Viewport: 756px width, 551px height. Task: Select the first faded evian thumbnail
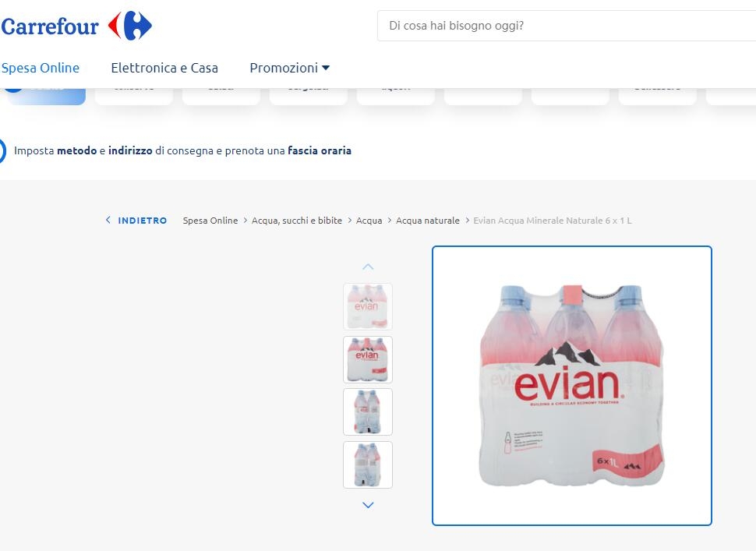pyautogui.click(x=368, y=306)
